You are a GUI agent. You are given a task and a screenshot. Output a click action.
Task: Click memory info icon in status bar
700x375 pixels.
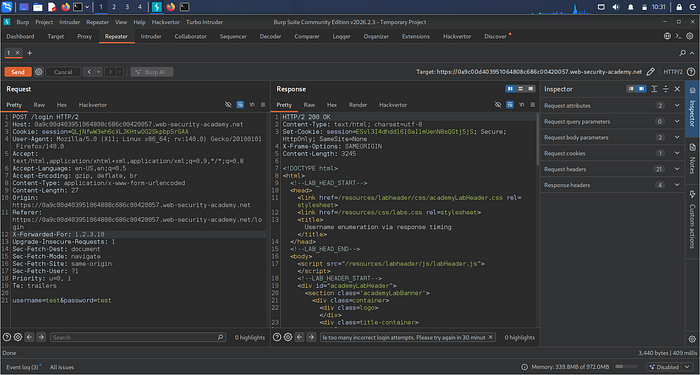525,367
